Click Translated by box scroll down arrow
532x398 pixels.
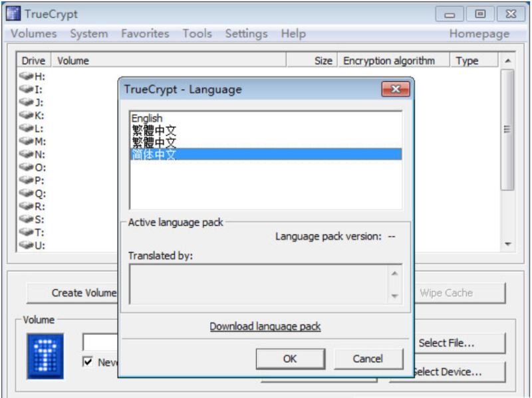[x=394, y=296]
